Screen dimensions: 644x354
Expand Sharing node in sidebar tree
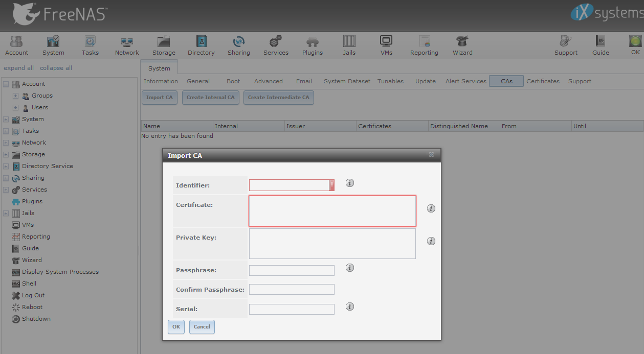6,178
